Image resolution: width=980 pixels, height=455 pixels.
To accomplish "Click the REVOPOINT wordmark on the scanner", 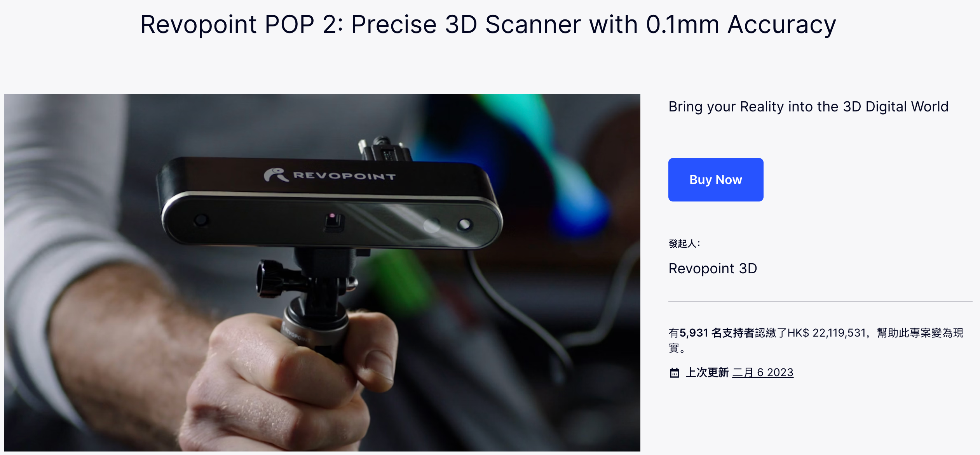I will point(344,176).
